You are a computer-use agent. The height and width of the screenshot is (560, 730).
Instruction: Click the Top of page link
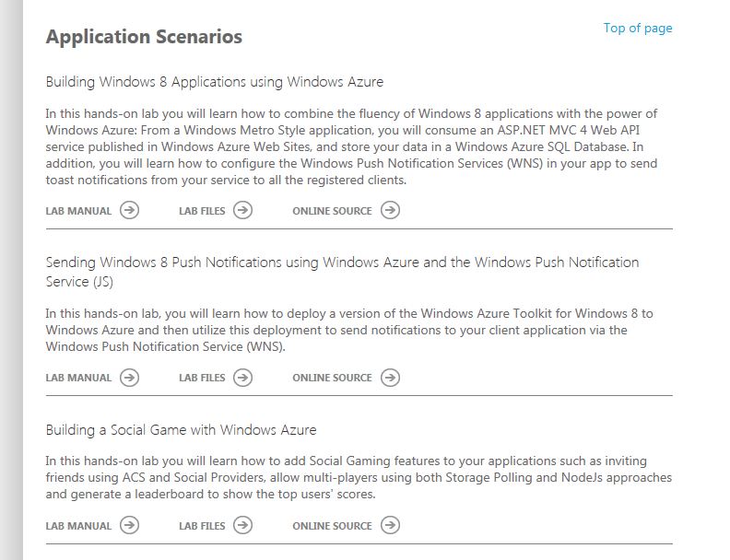tap(638, 29)
